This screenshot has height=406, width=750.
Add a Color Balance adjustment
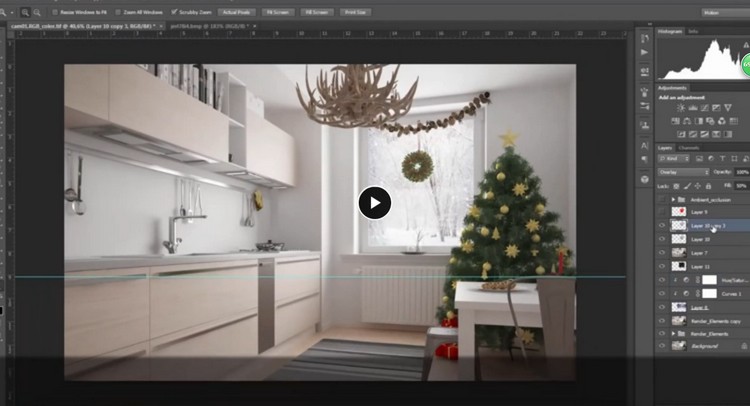tap(687, 121)
